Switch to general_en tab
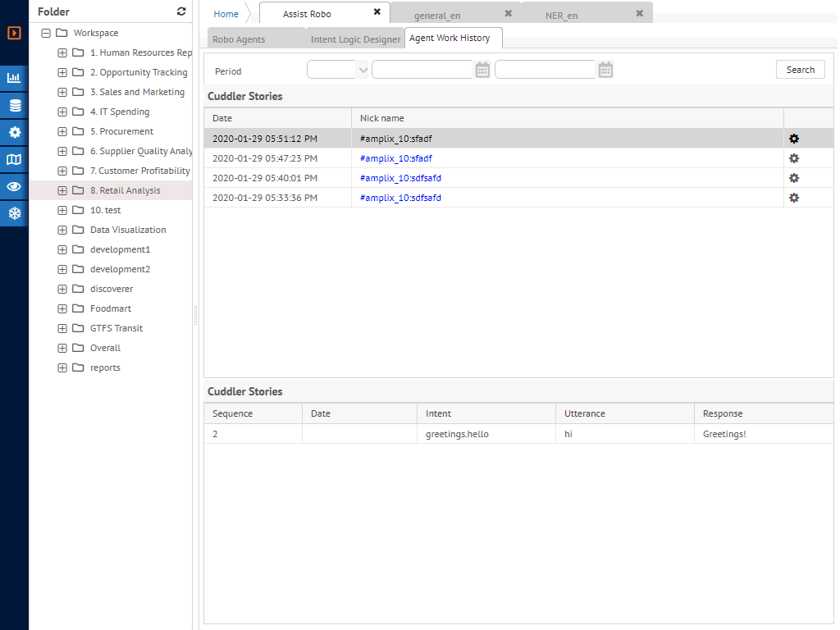840x630 pixels. (x=437, y=16)
